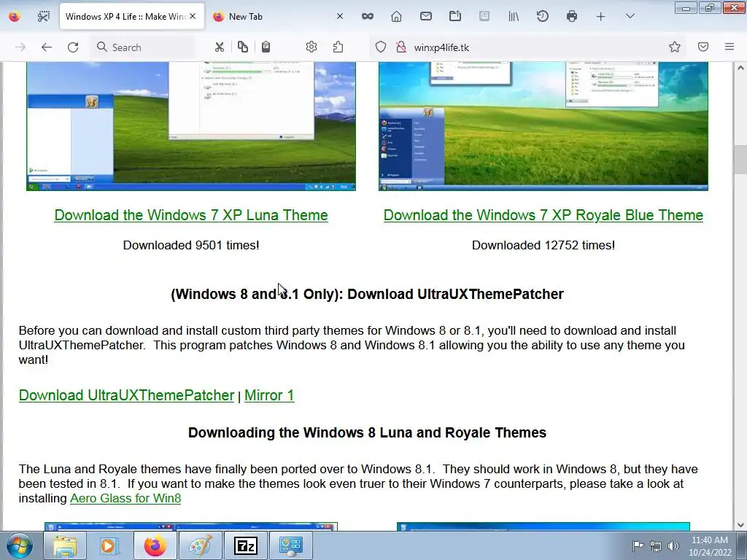Click the Print icon
Viewport: 747px width, 560px height.
click(572, 17)
